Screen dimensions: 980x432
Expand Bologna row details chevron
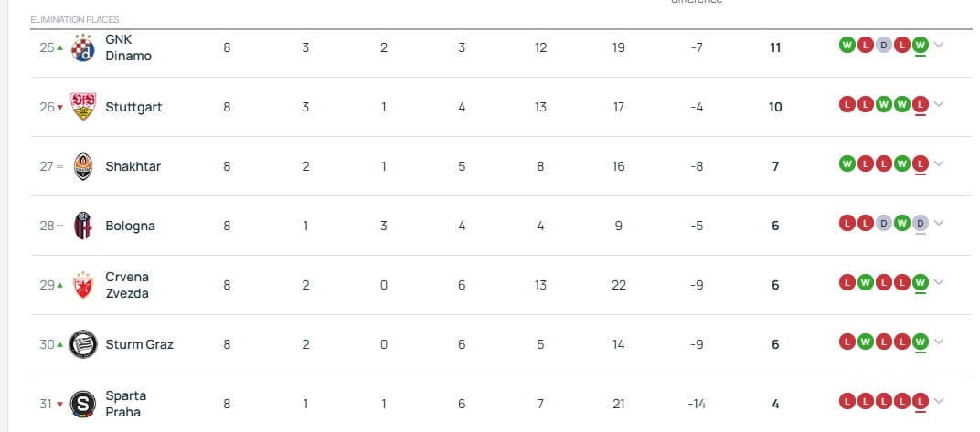[938, 223]
